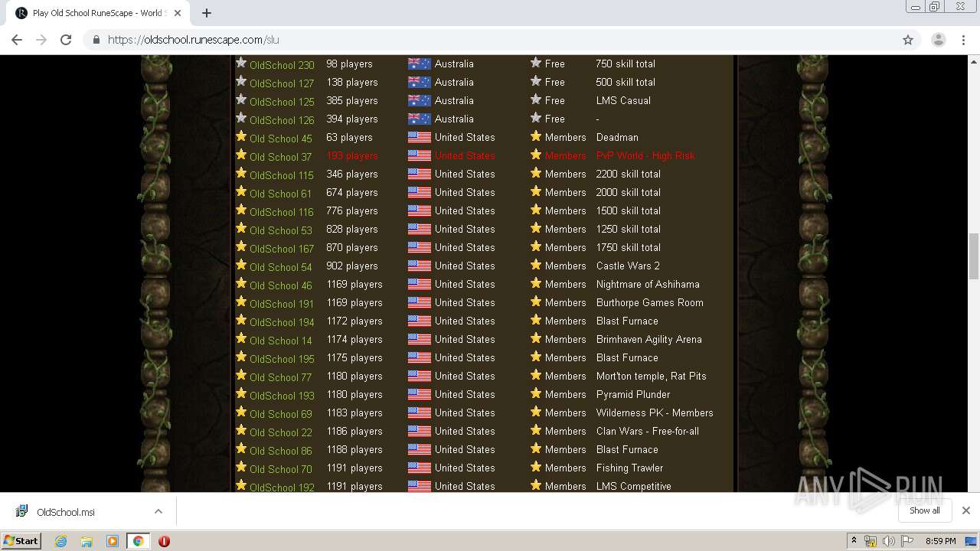Image resolution: width=980 pixels, height=551 pixels.
Task: Join world OldSchool 167
Action: click(282, 249)
